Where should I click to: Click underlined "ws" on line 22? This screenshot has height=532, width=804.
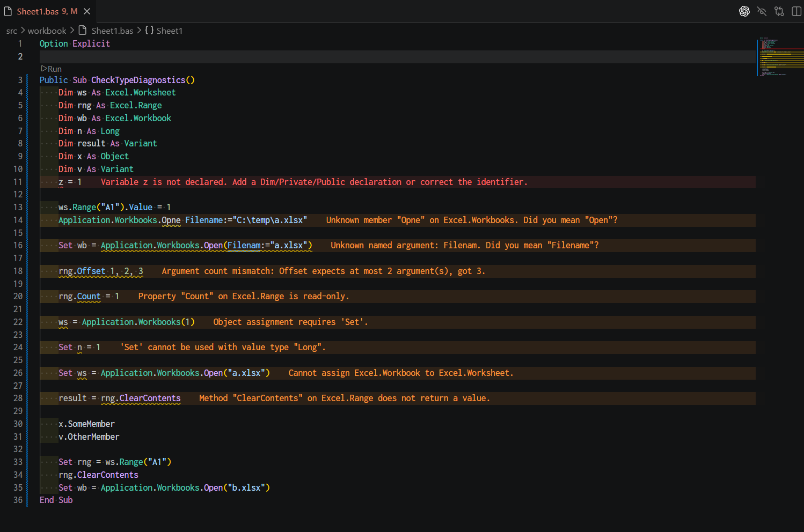63,322
